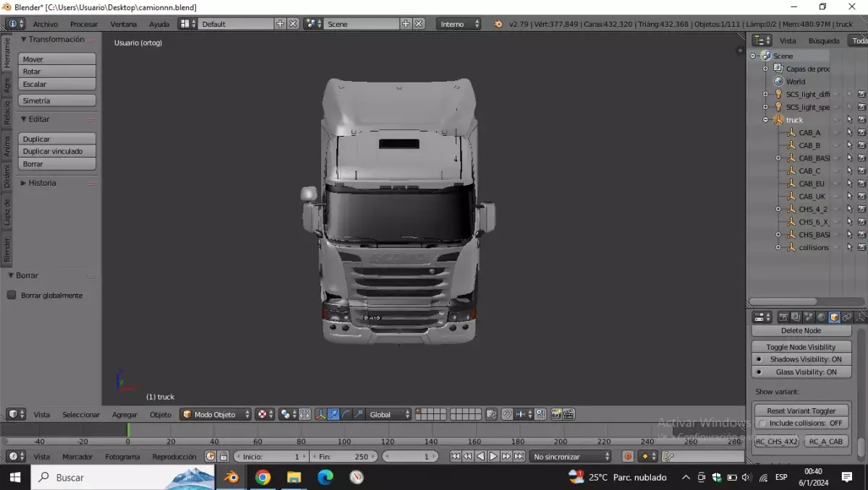
Task: Activate the scale manipulator icon
Action: [358, 414]
